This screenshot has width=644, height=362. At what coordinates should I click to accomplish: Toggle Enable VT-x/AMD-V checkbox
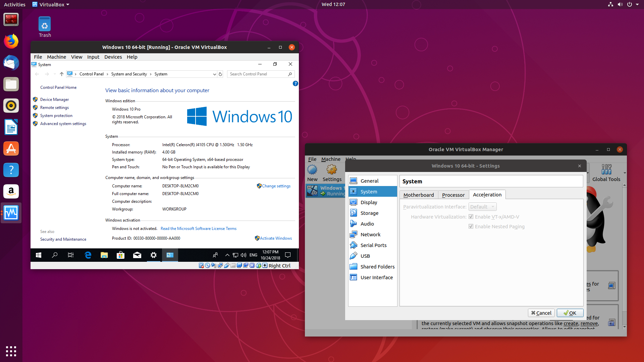[x=471, y=217]
